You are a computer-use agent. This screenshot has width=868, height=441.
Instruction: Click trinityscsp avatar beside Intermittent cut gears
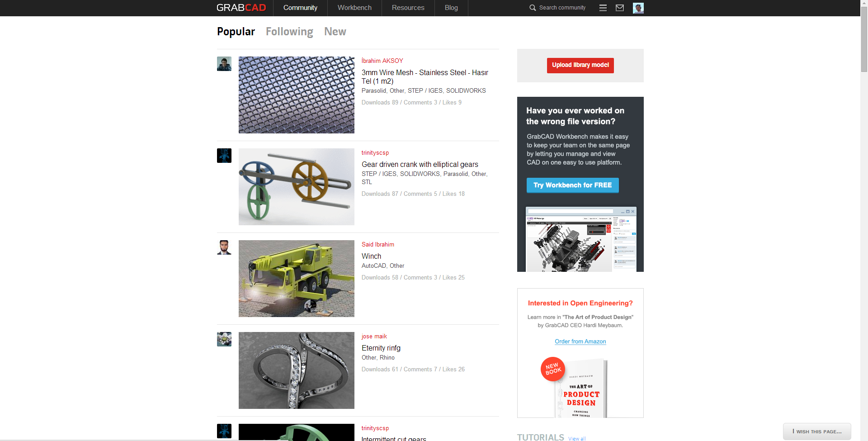pyautogui.click(x=224, y=431)
